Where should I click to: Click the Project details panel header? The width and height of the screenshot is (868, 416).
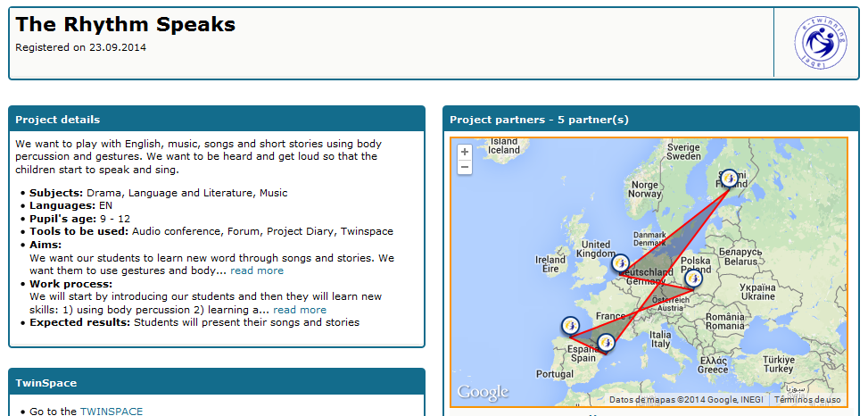[217, 119]
